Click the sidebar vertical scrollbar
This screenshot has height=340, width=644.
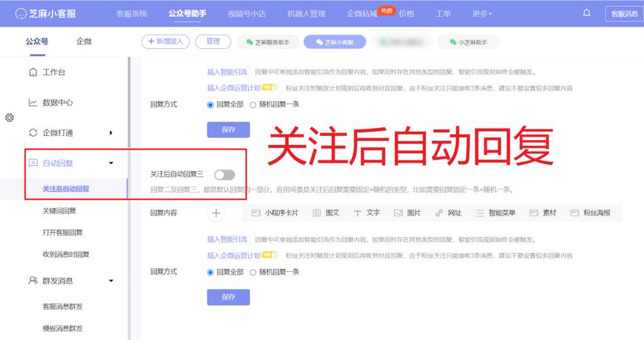pyautogui.click(x=129, y=103)
